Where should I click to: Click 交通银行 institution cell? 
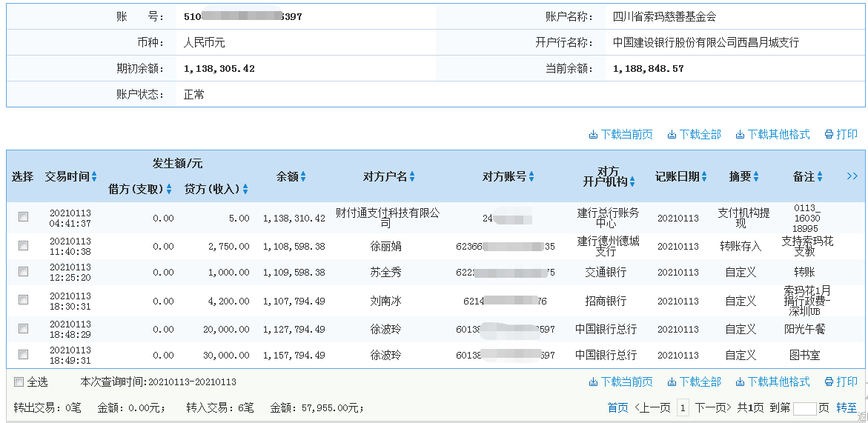coord(606,272)
